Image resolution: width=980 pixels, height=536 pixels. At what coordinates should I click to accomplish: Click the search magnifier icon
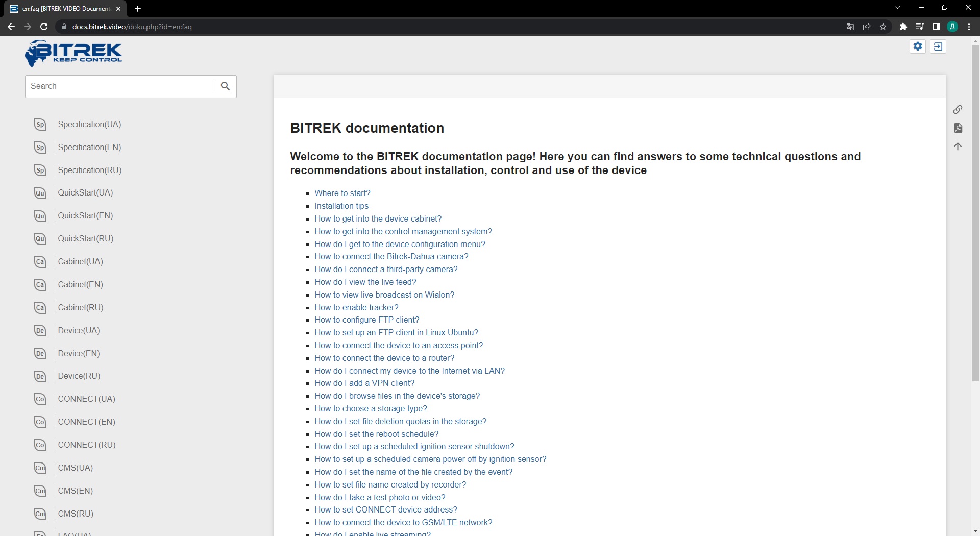tap(225, 86)
